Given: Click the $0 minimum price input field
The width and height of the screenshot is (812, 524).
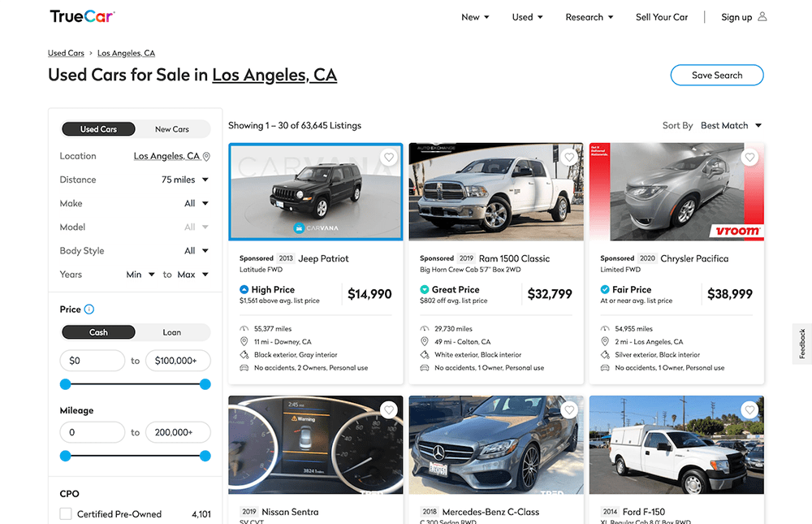Looking at the screenshot, I should pyautogui.click(x=92, y=360).
